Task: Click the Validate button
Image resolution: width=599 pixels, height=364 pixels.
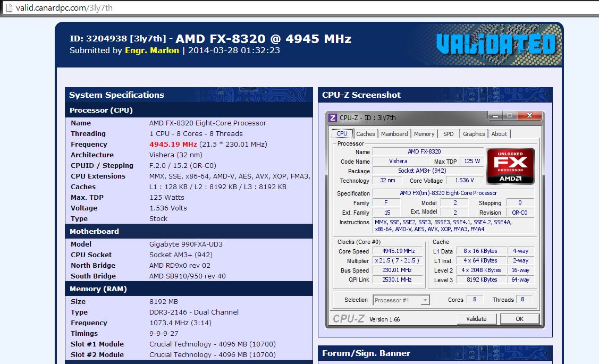Action: [x=476, y=319]
